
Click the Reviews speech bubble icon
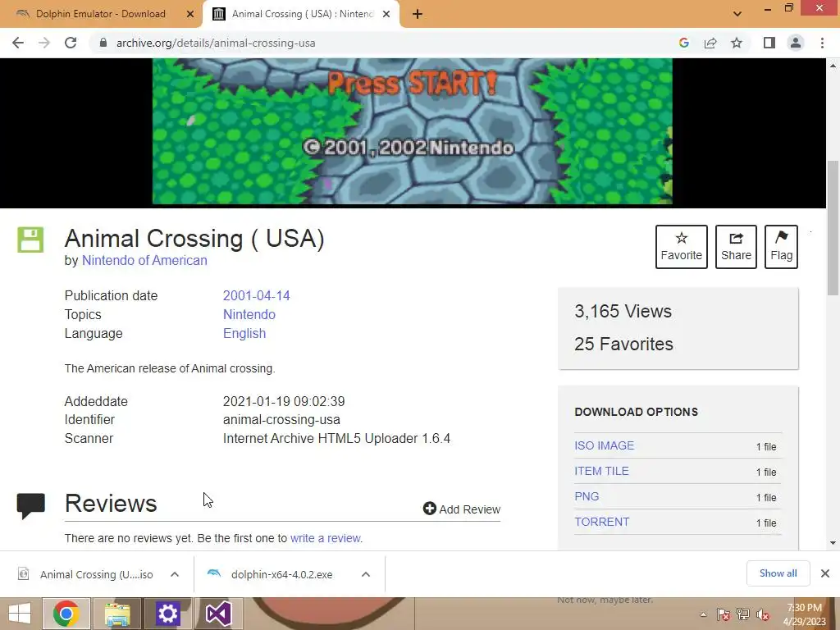tap(30, 505)
